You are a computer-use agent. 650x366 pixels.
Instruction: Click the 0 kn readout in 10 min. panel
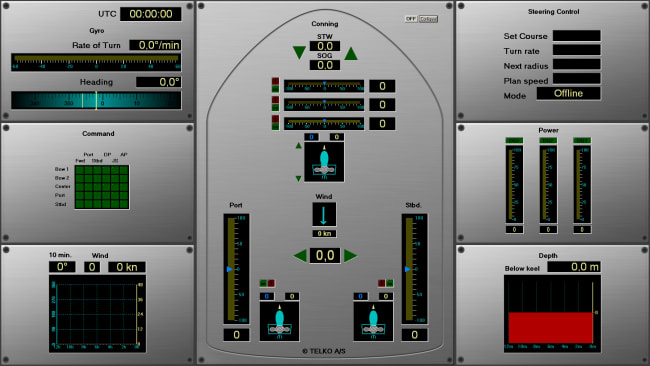tap(127, 267)
